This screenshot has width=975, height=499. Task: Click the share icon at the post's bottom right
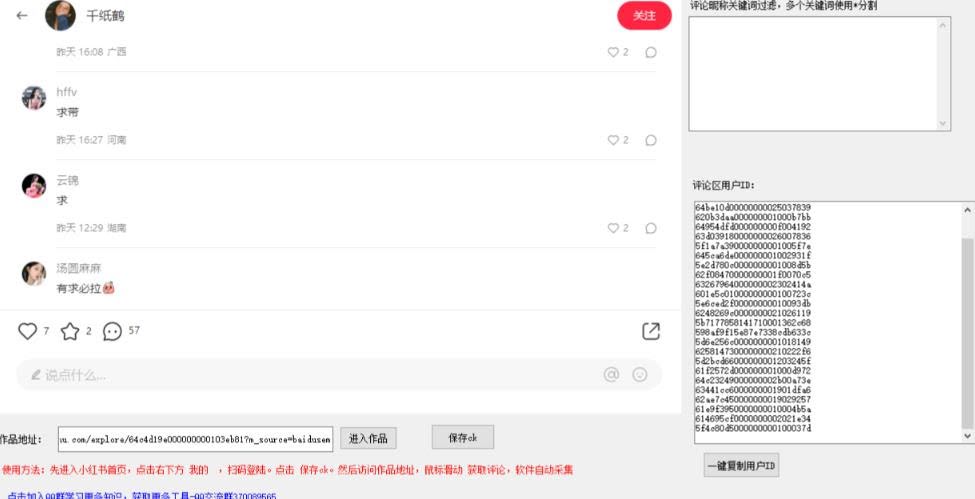coord(650,331)
